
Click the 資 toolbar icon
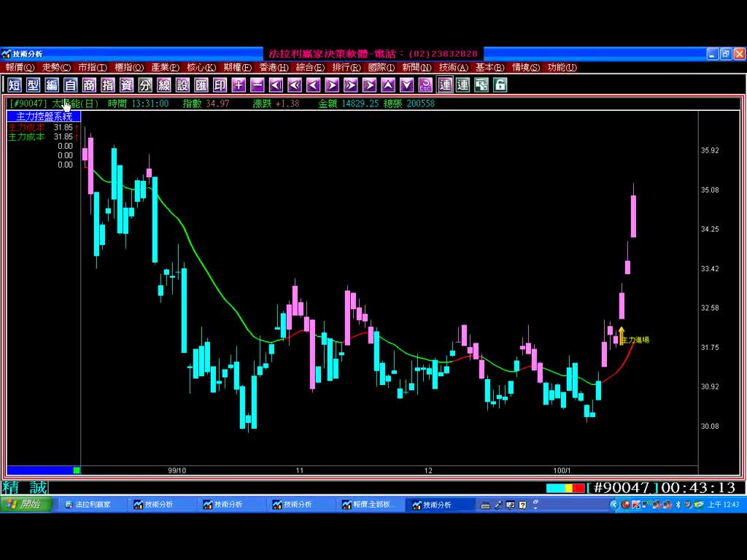[126, 85]
